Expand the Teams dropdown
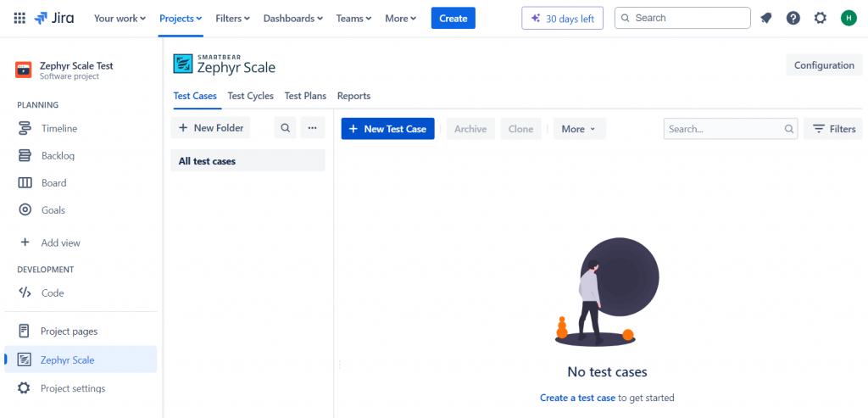Viewport: 868px width, 418px height. (x=353, y=19)
